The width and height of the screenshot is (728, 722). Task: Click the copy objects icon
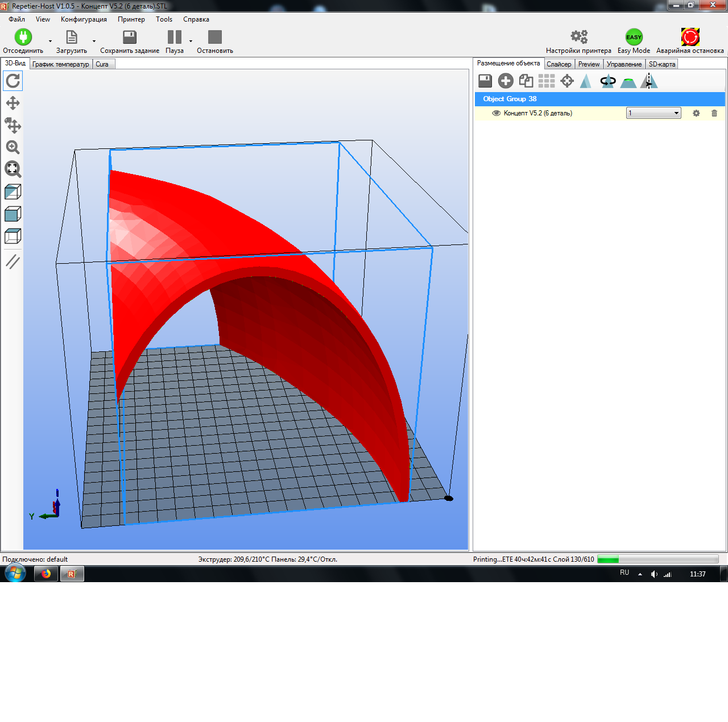[x=526, y=81]
